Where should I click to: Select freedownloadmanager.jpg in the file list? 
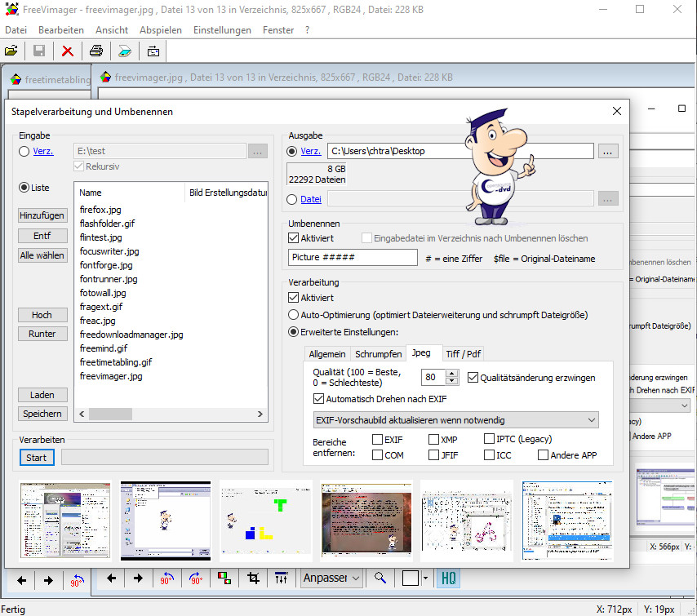coord(131,335)
